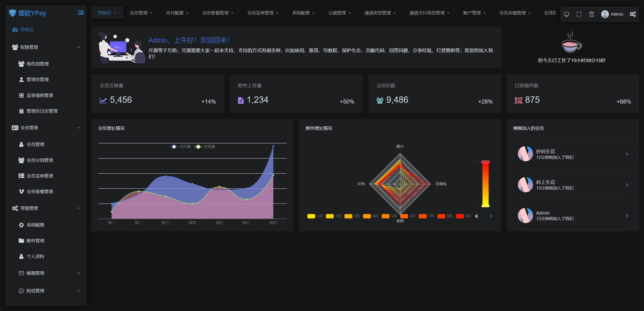Click the fullscreen toggle icon
Image resolution: width=644 pixels, height=311 pixels.
click(579, 14)
